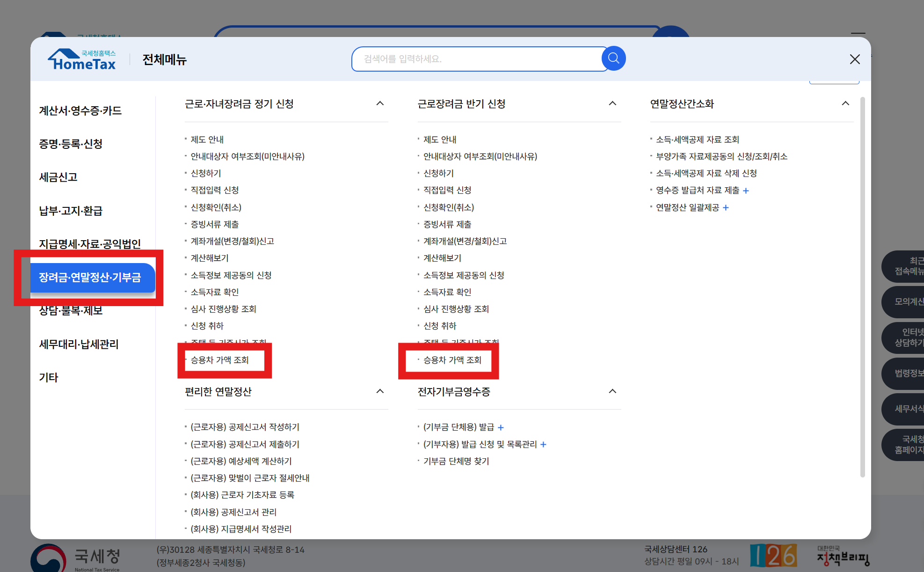Click the HomeTax logo
Screen dimensions: 924x572
[x=82, y=59]
